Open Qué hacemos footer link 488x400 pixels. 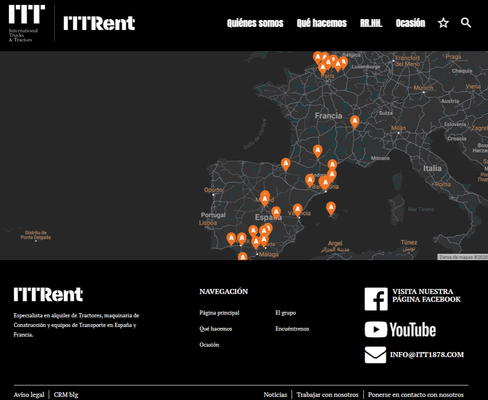pos(216,329)
